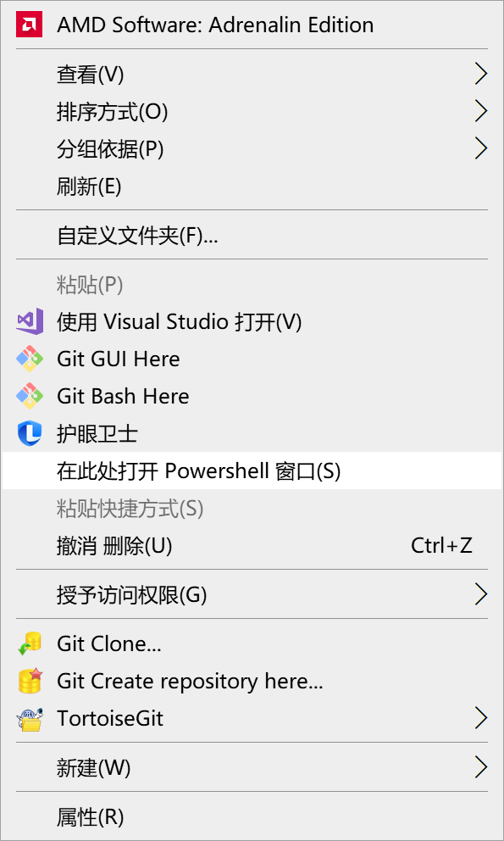Screen dimensions: 504x841
Task: Click the TortoiseGit folder icon
Action: 30,719
